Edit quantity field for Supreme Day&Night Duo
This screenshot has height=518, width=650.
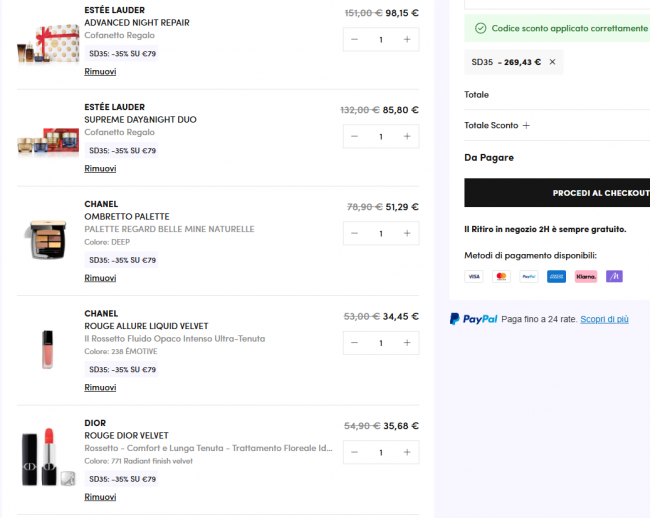pyautogui.click(x=381, y=136)
